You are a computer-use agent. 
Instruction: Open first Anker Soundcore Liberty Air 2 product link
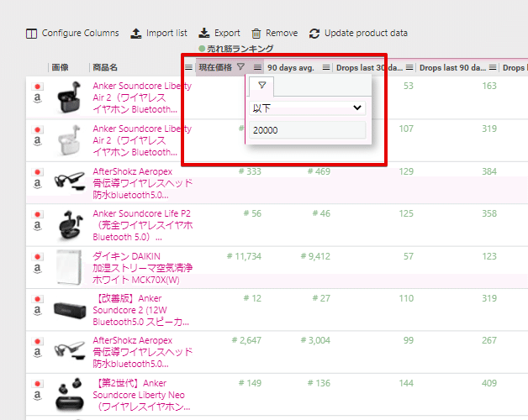142,97
